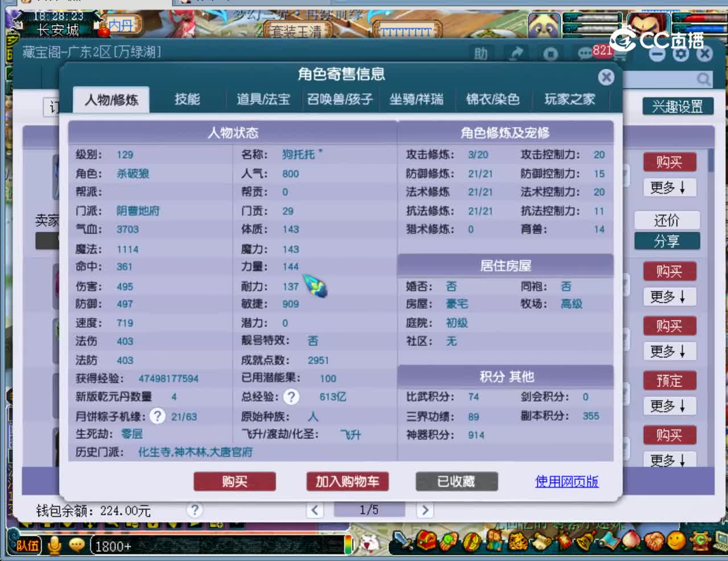The image size is (728, 561).
Task: Click the 613亿 total experience value
Action: point(333,397)
